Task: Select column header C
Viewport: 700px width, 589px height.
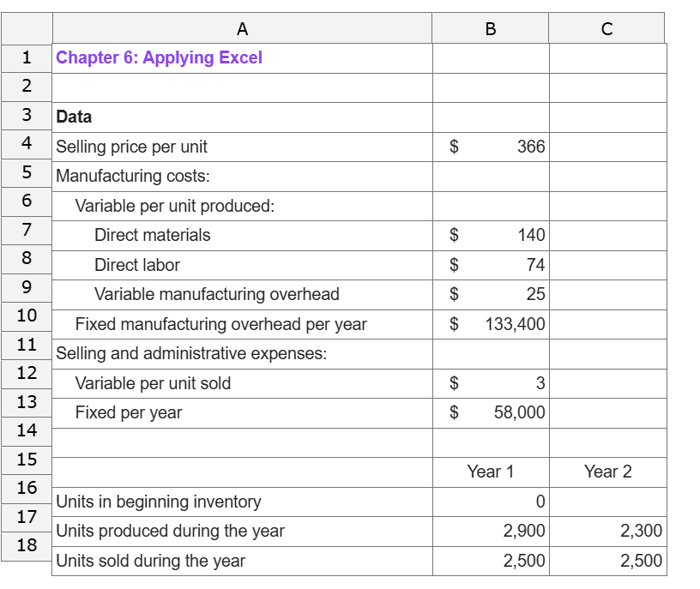Action: [x=607, y=27]
